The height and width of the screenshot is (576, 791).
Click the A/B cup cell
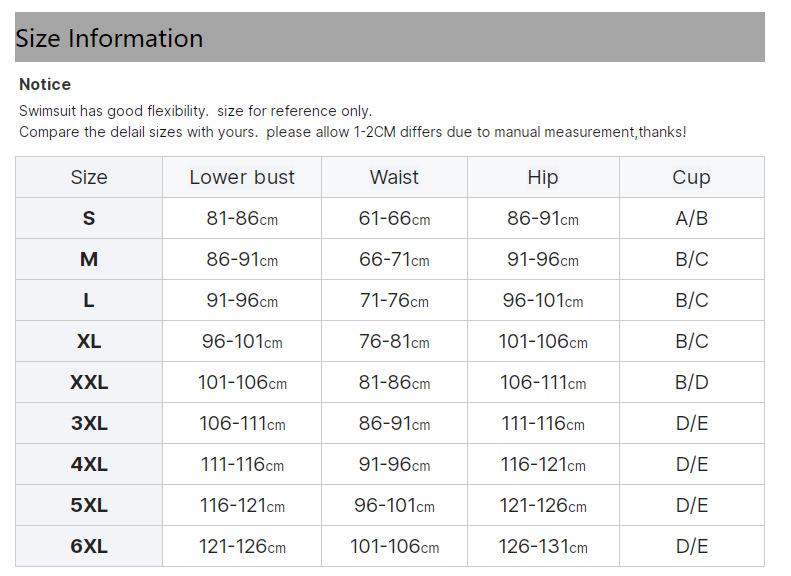pyautogui.click(x=691, y=219)
